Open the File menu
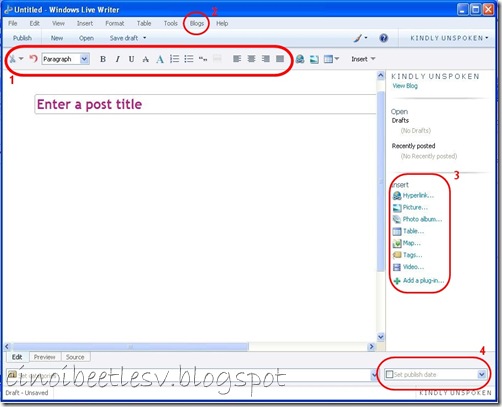Screen dimensions: 502x407 [13, 23]
